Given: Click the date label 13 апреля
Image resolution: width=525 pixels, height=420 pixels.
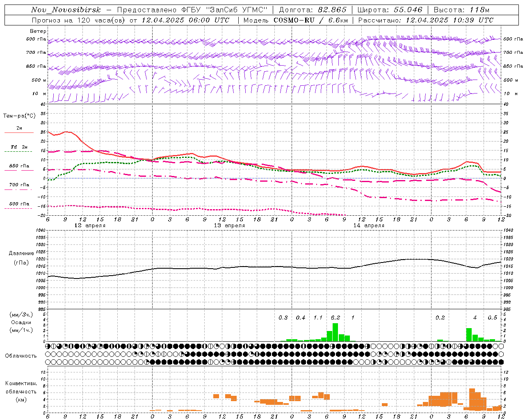Looking at the screenshot, I should pyautogui.click(x=229, y=226).
